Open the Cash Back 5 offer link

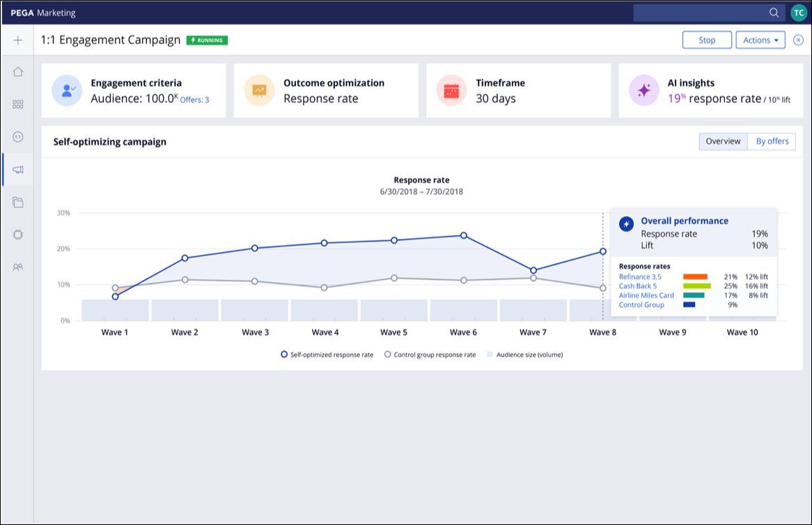(x=637, y=286)
